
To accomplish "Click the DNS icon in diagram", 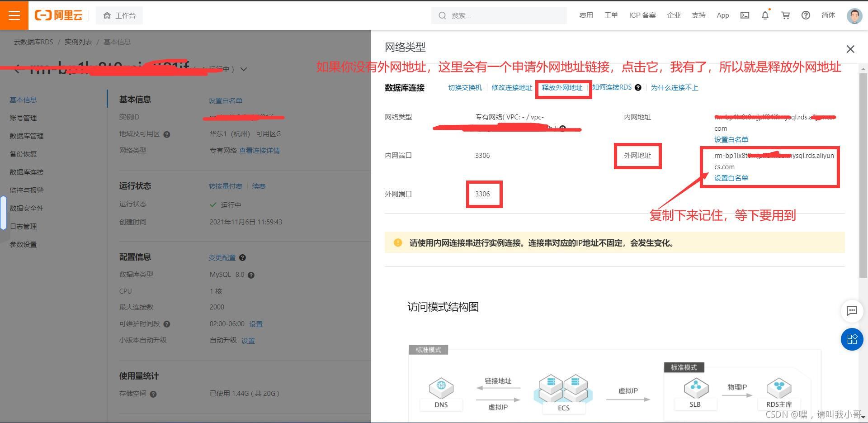I will tap(441, 388).
